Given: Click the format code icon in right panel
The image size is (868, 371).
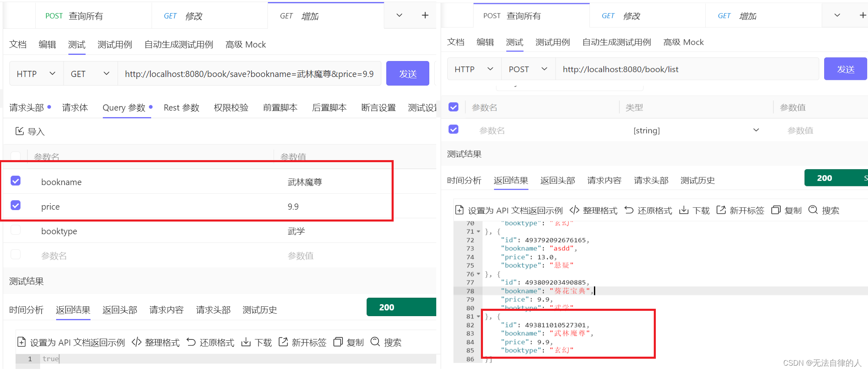Looking at the screenshot, I should (x=574, y=210).
